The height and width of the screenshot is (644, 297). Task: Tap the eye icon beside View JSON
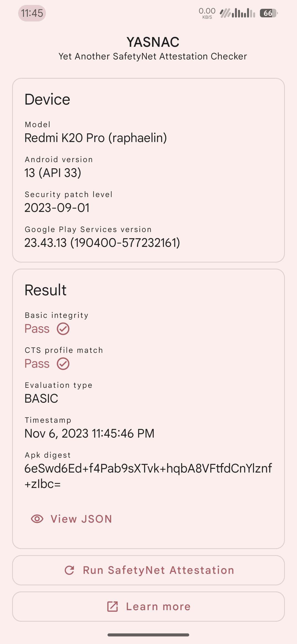pos(37,519)
